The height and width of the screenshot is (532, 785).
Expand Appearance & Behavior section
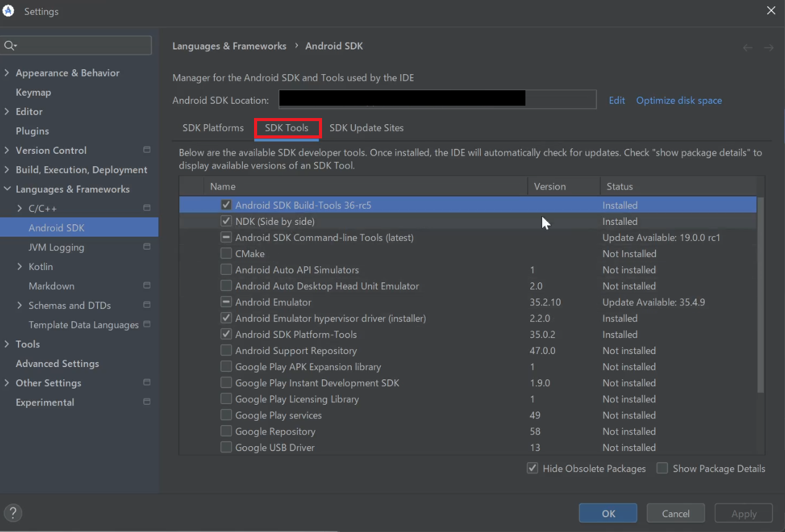(7, 73)
